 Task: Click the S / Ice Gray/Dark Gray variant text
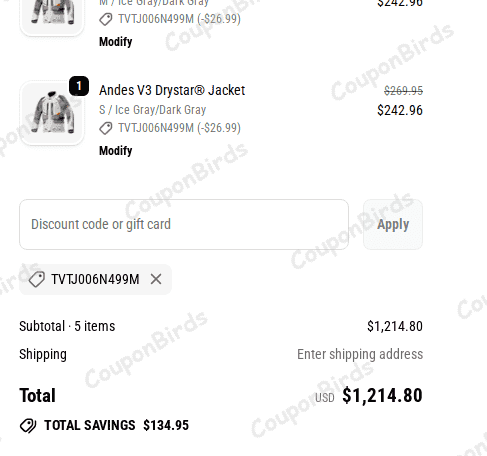[x=153, y=110]
